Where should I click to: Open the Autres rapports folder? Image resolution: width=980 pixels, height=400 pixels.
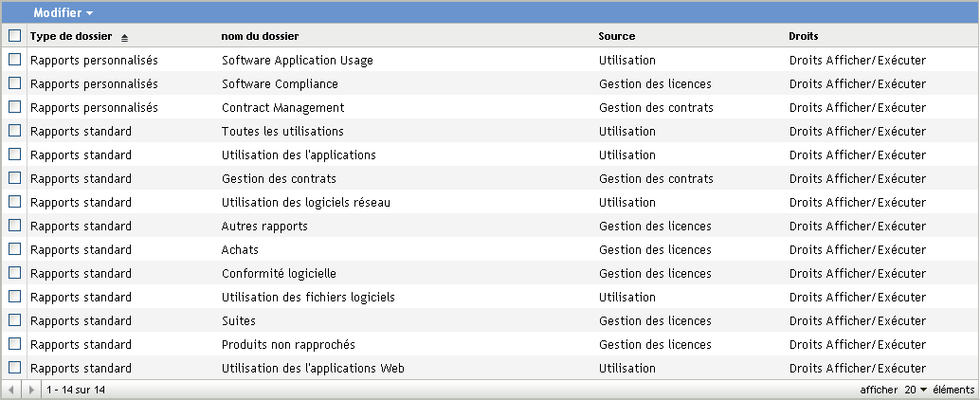264,226
